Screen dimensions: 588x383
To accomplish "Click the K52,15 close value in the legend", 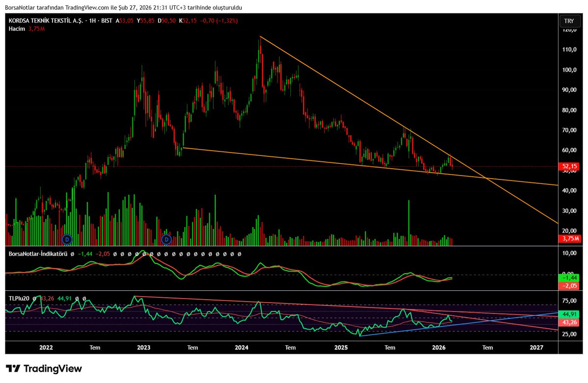I will pyautogui.click(x=187, y=21).
